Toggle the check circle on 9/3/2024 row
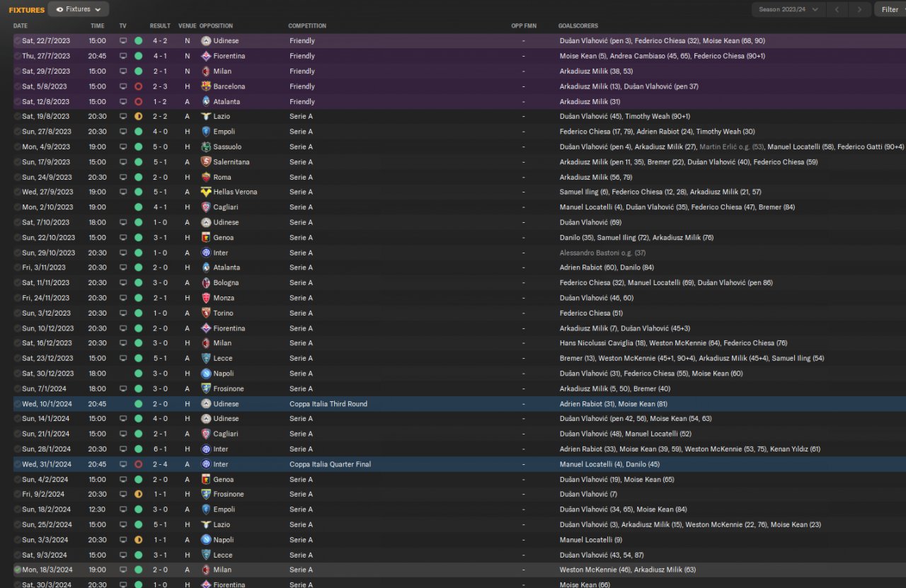Image resolution: width=906 pixels, height=588 pixels. (x=17, y=555)
